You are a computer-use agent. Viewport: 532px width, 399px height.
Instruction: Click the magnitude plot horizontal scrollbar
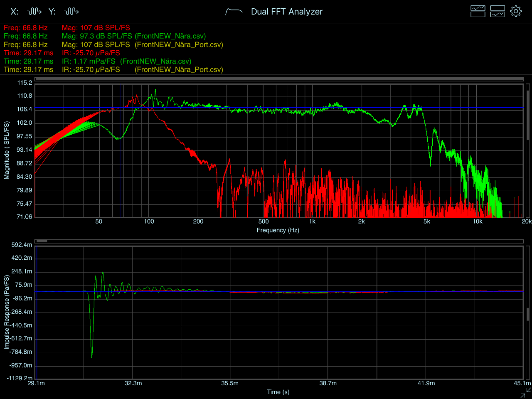tap(279, 79)
